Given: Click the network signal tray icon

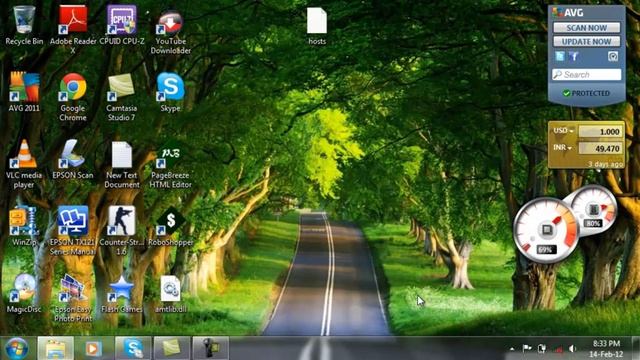Looking at the screenshot, I should pyautogui.click(x=558, y=349).
